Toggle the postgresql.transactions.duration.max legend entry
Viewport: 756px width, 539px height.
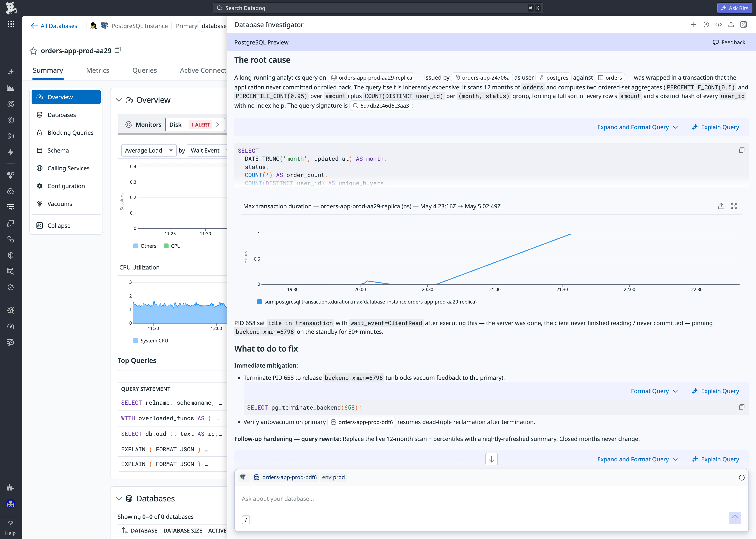tap(367, 302)
